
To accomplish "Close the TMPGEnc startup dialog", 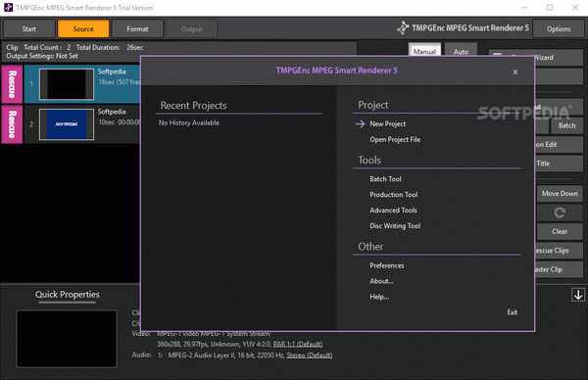I will click(x=515, y=71).
